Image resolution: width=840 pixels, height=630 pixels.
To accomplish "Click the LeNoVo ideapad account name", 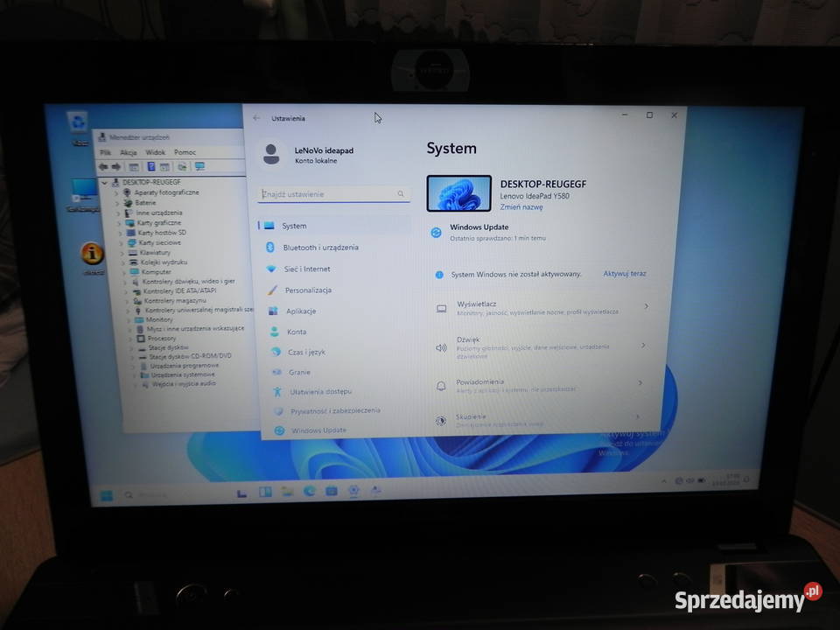I will 324,150.
